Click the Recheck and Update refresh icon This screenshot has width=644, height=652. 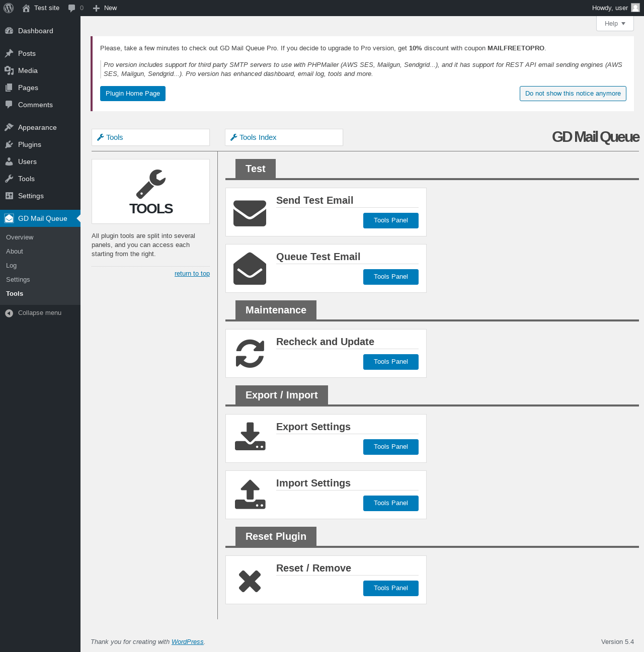(x=250, y=354)
